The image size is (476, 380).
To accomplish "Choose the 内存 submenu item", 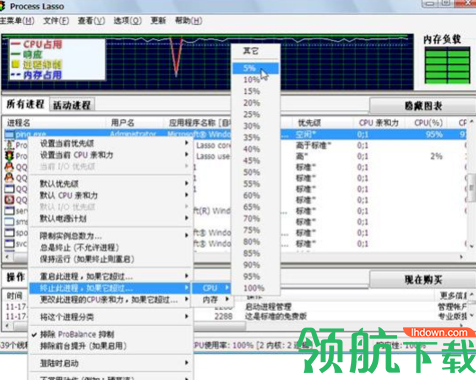I will (212, 300).
